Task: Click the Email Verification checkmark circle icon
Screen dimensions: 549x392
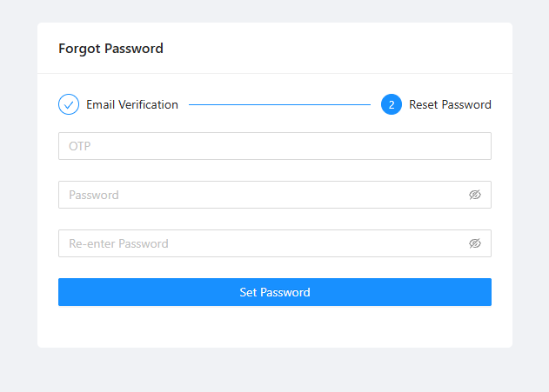Action: point(69,104)
